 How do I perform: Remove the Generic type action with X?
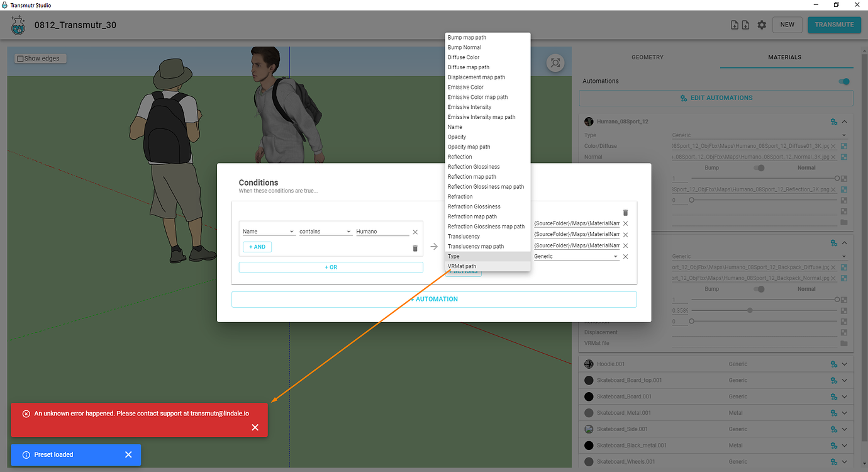[x=625, y=257]
